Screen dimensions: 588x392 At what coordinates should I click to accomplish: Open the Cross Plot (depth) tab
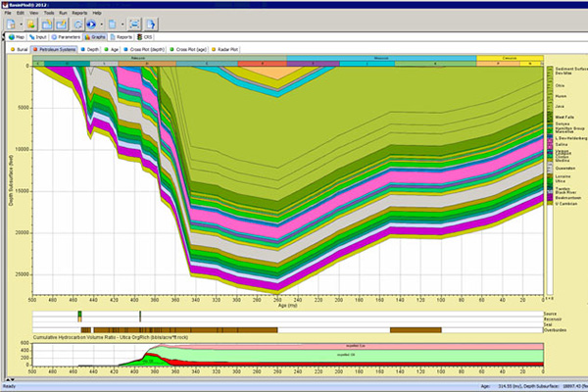[146, 49]
